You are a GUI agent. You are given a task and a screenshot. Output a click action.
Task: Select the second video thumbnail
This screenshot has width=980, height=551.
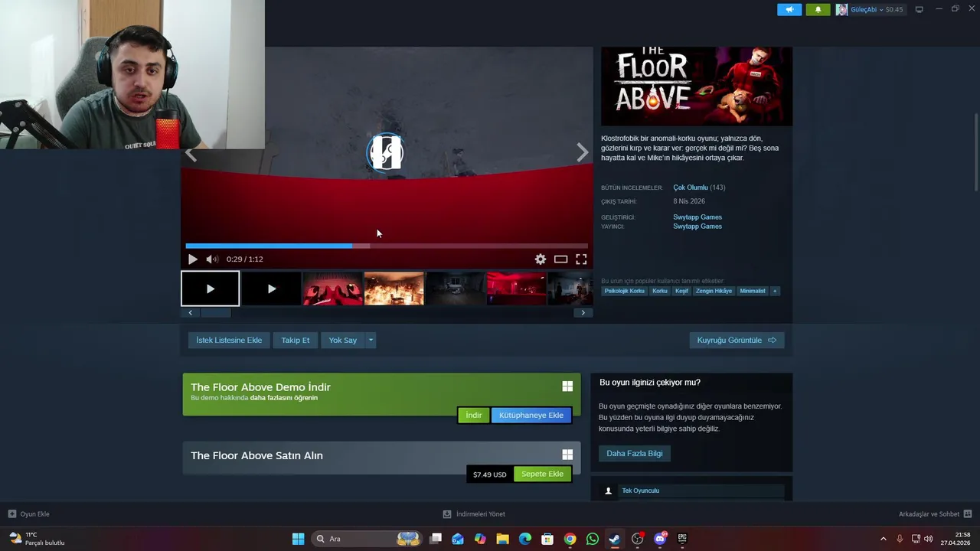[x=271, y=289]
